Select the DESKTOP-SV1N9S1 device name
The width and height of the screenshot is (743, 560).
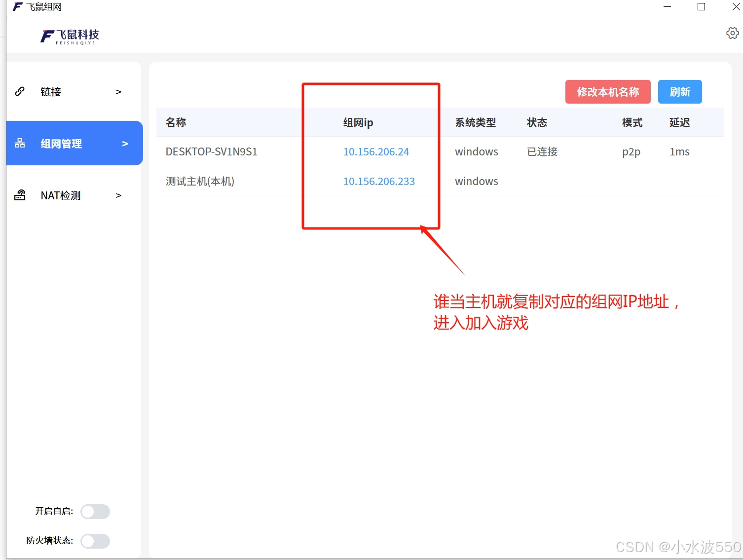[212, 151]
